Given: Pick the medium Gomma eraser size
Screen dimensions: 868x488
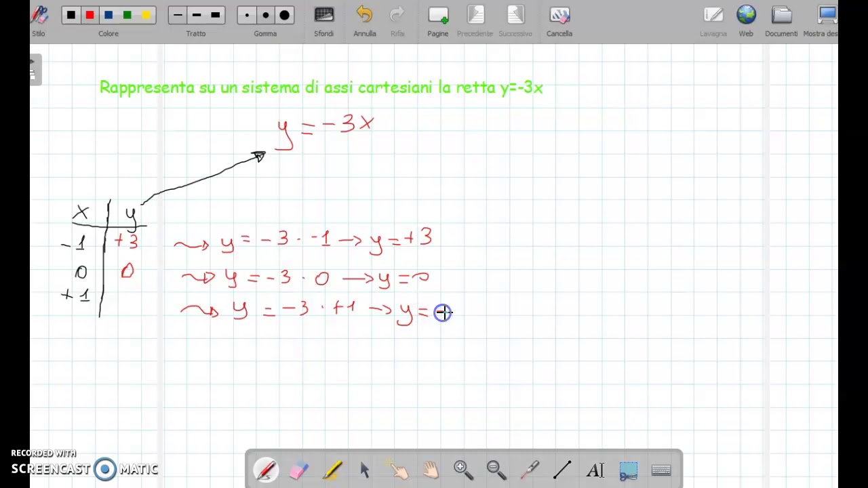Looking at the screenshot, I should click(266, 15).
